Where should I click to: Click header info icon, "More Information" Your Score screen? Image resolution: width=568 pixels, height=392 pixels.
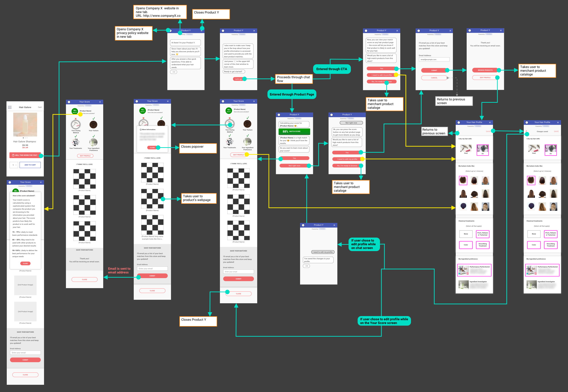pos(137,101)
